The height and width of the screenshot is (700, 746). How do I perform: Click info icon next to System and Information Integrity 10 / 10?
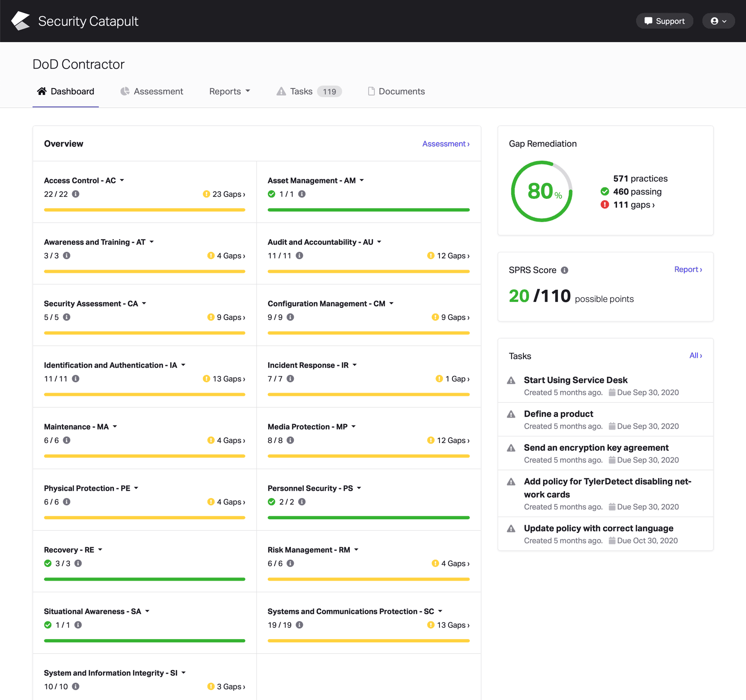click(76, 686)
